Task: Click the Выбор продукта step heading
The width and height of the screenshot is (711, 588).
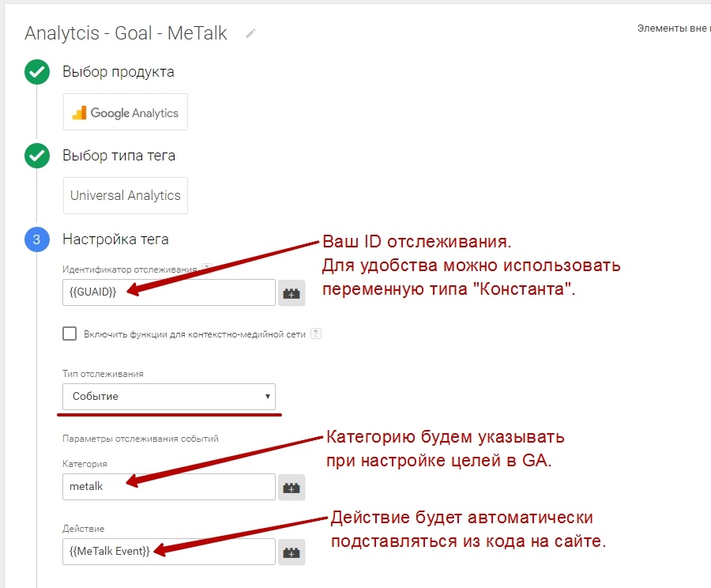Action: [118, 72]
